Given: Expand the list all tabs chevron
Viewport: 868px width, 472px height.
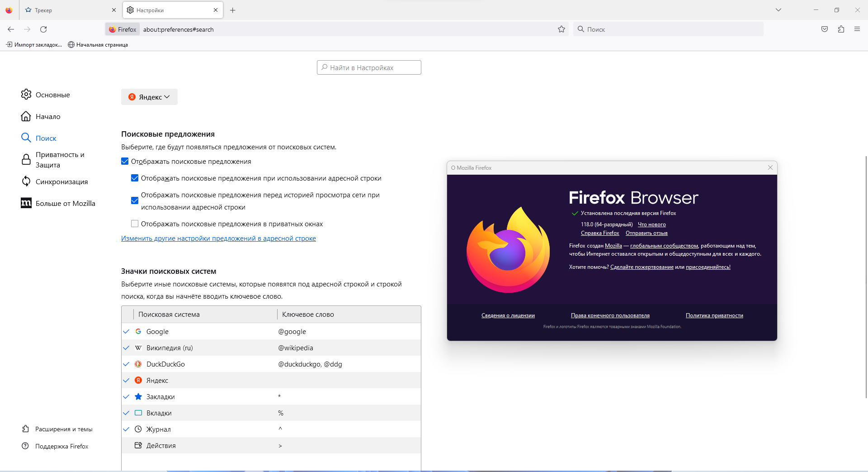Looking at the screenshot, I should pos(778,10).
